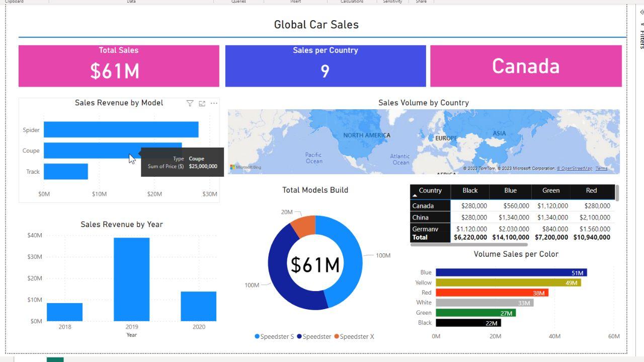Click the Green column header in the table
Screen dimensions: 644x362
[x=551, y=191]
